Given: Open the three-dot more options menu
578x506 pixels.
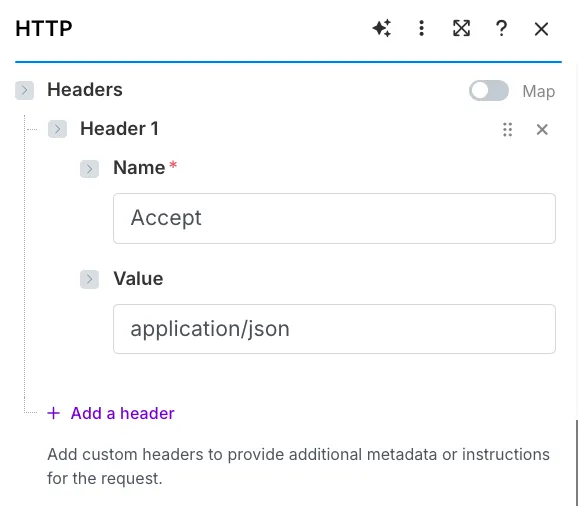Looking at the screenshot, I should [422, 28].
